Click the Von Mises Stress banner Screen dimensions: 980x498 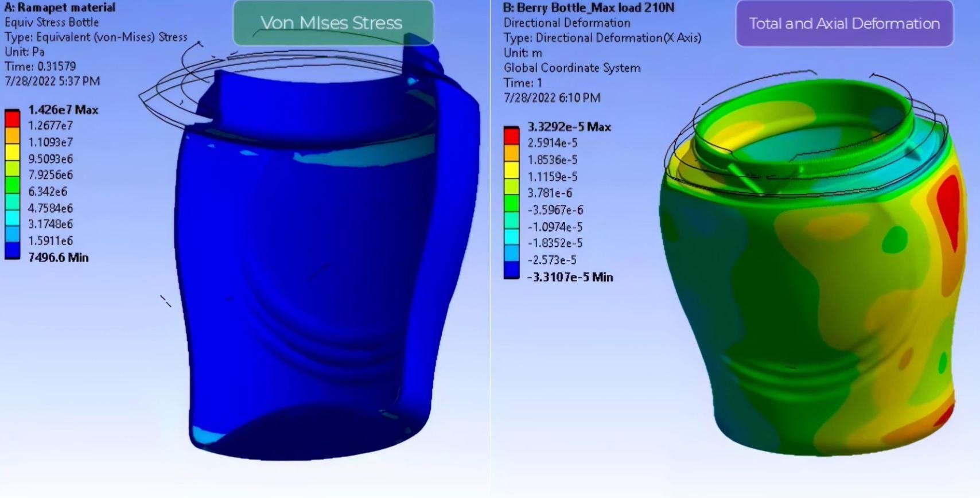pyautogui.click(x=333, y=23)
